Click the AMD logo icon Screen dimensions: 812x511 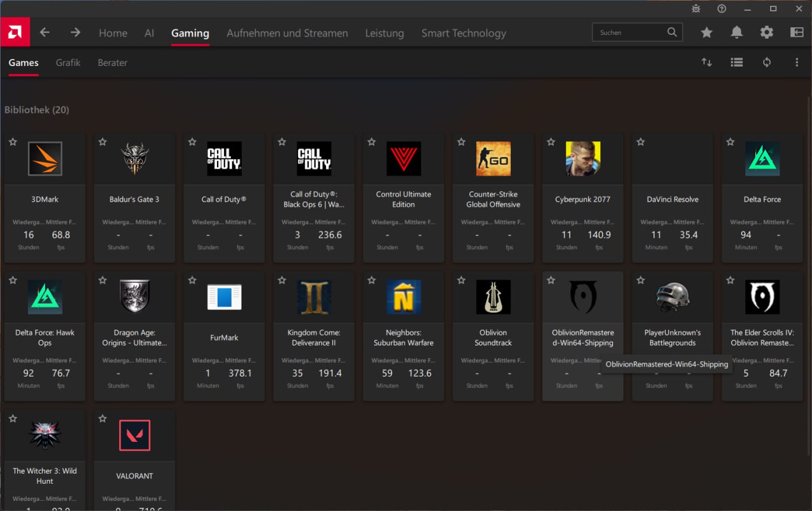(15, 32)
